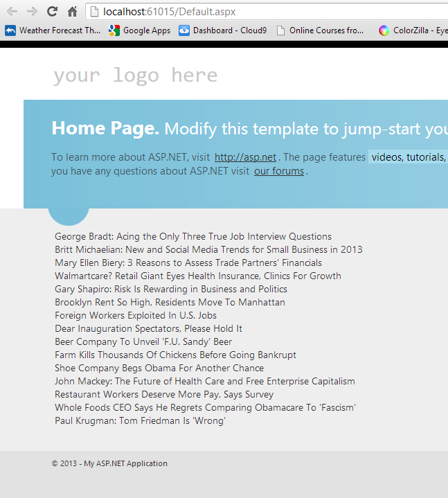Select 'Brooklyn Rent So High' headline
This screenshot has width=448, height=498.
point(170,303)
